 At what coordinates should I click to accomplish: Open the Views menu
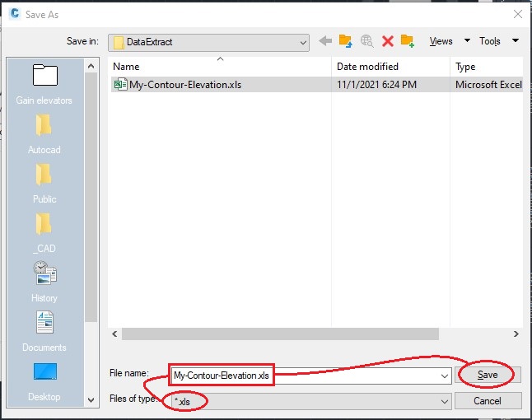click(x=441, y=41)
